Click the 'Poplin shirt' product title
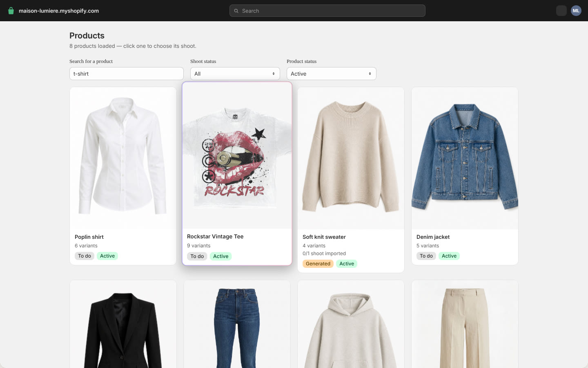This screenshot has width=588, height=368. 89,237
